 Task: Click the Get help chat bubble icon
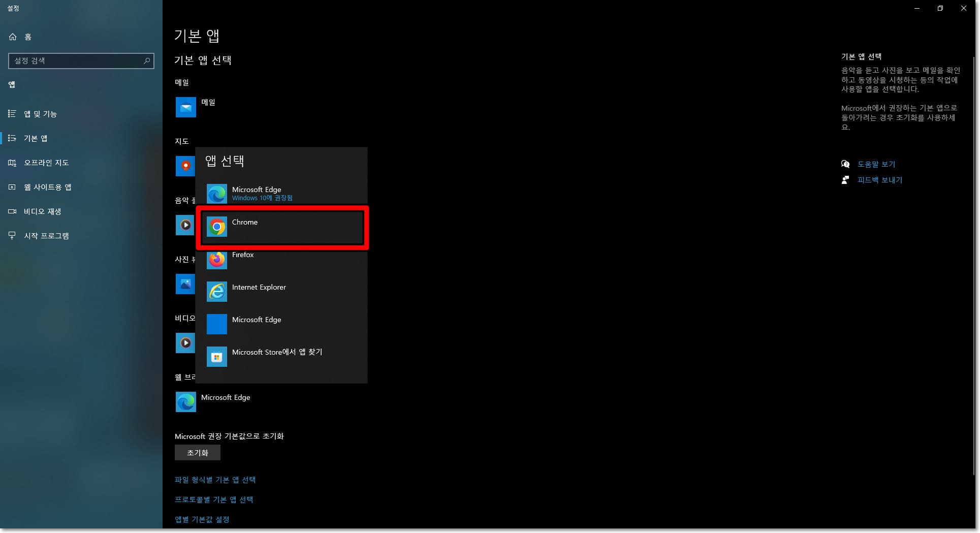(x=845, y=164)
